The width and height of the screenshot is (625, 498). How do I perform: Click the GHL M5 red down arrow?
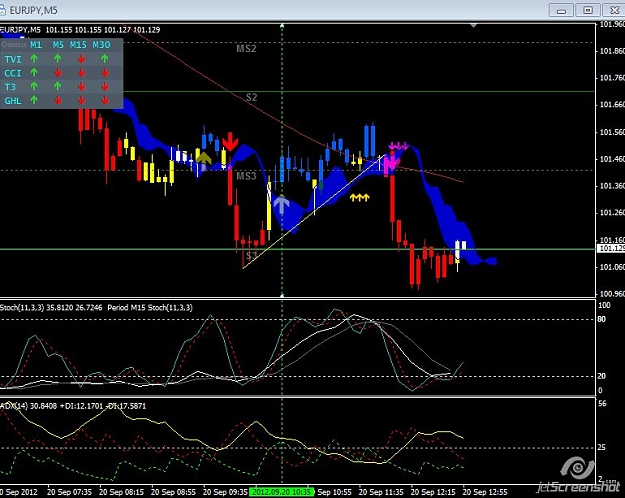point(58,100)
